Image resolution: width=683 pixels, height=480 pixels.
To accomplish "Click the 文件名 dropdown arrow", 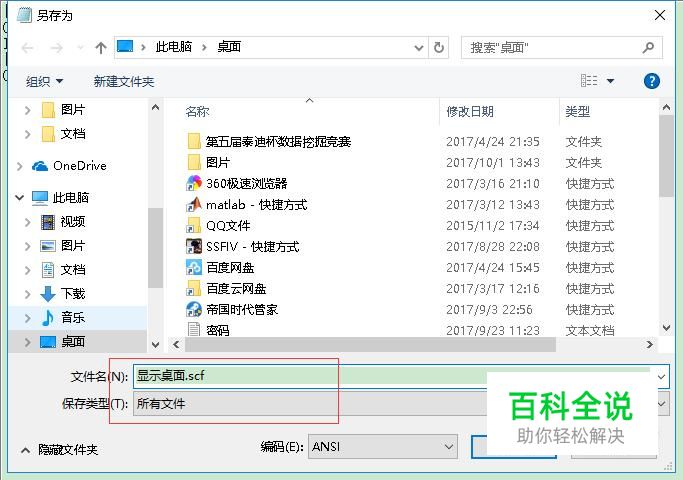I will coord(661,376).
